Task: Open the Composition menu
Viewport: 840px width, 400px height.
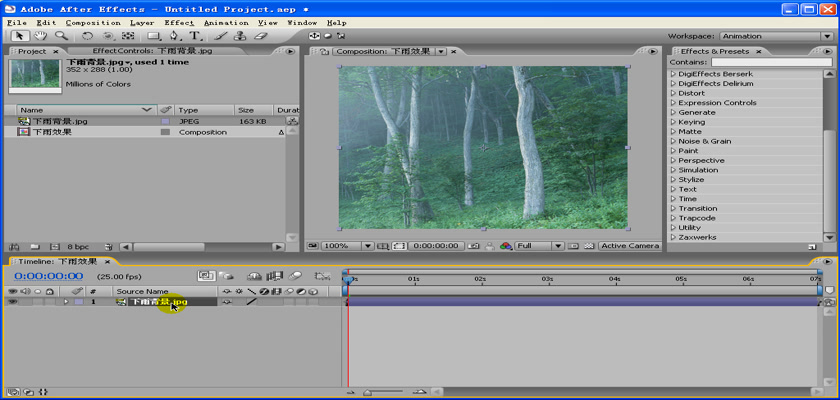Action: pyautogui.click(x=93, y=22)
